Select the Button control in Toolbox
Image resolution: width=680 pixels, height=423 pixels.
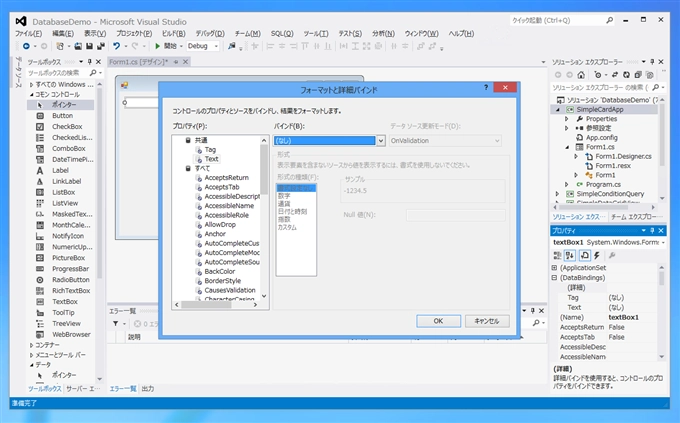(x=60, y=116)
